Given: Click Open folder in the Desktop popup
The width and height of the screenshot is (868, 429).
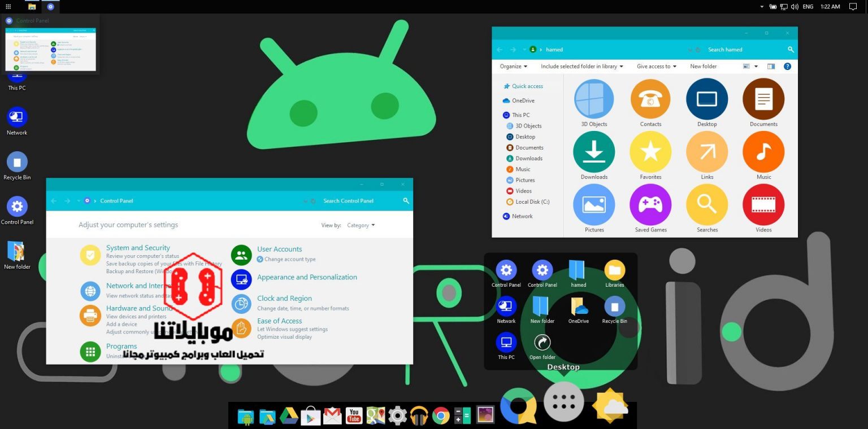Looking at the screenshot, I should click(542, 346).
